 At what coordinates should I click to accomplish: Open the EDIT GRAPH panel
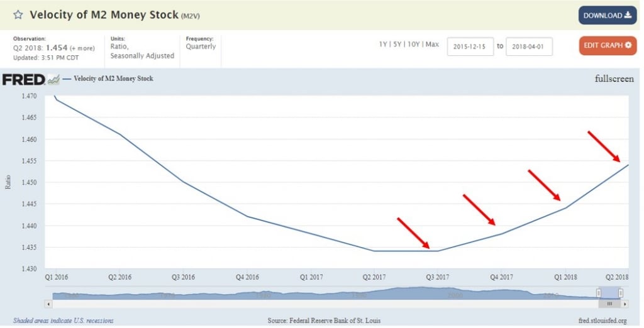tap(608, 46)
